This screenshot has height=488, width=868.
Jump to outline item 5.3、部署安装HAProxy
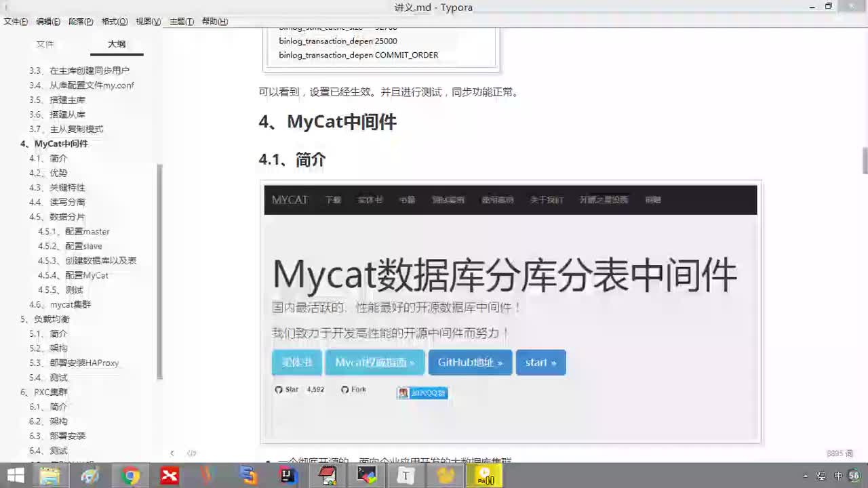(x=74, y=363)
